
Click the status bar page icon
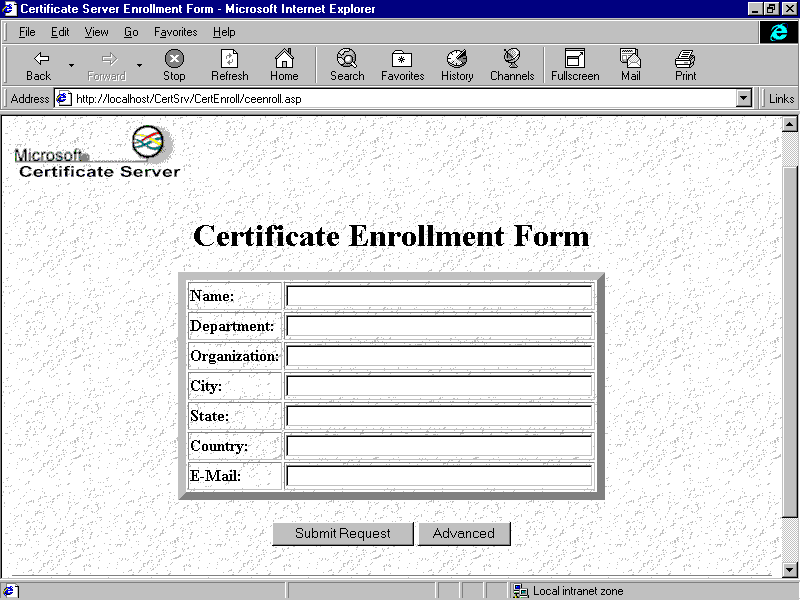point(11,591)
